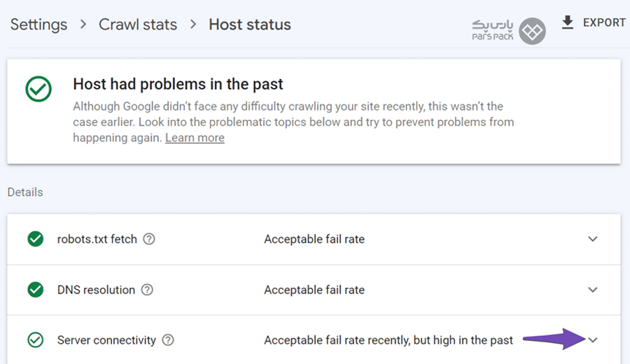Click the export download arrow icon

click(568, 23)
